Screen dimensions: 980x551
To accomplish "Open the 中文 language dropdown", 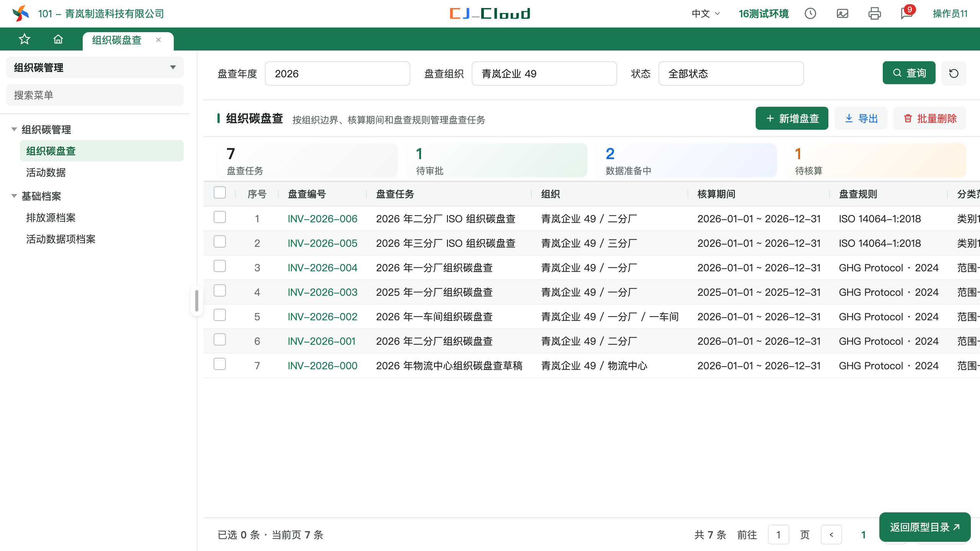I will (706, 14).
